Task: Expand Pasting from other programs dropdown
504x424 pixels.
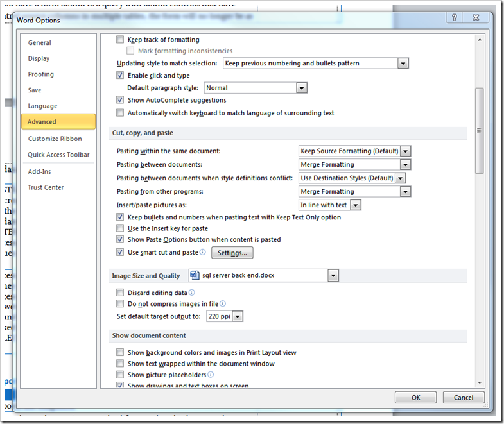Action: [406, 191]
